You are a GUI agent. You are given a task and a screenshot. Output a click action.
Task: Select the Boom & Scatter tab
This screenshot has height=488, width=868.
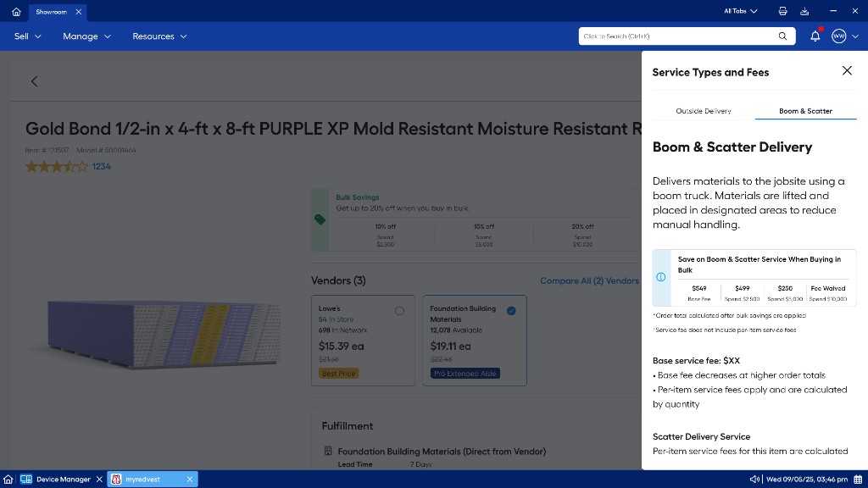pos(805,111)
